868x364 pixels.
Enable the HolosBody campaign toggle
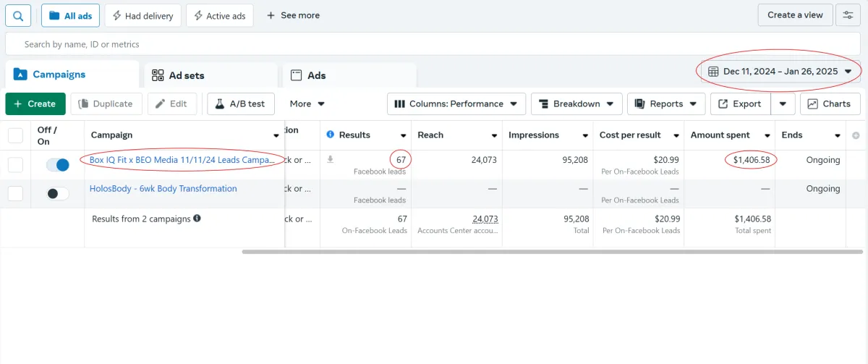tap(58, 193)
